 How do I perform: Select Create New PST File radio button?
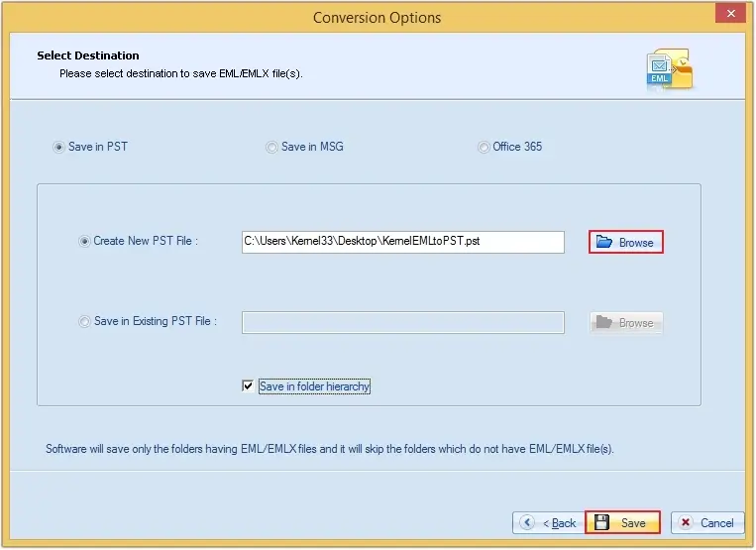tap(84, 241)
